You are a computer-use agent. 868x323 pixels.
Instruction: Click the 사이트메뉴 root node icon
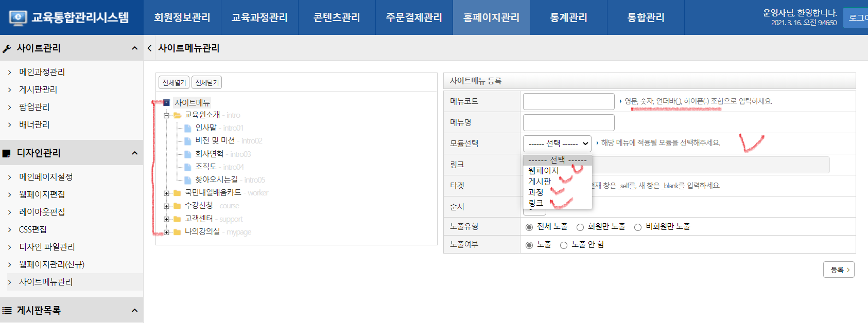coord(166,103)
